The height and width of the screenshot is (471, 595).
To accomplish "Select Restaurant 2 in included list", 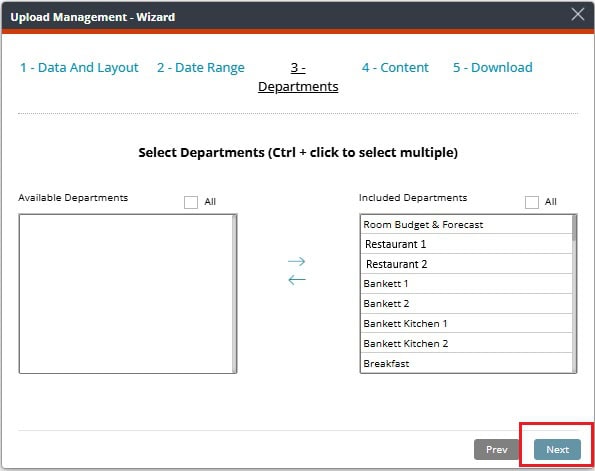I will (466, 264).
